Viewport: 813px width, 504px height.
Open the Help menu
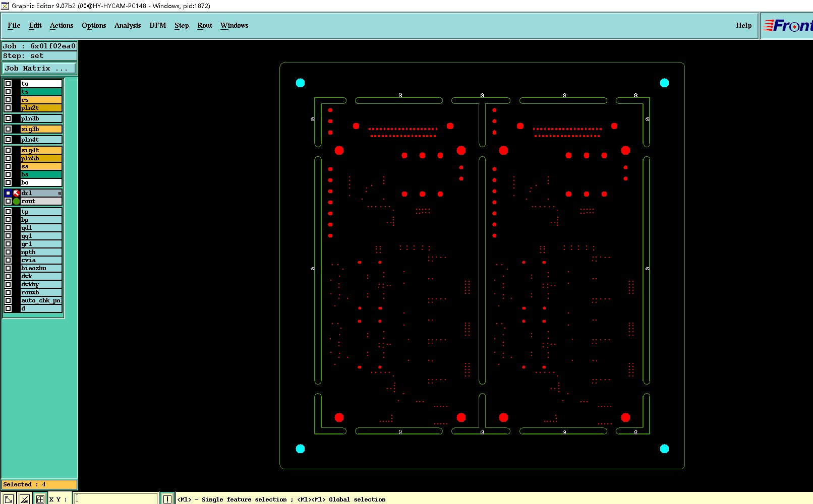pyautogui.click(x=744, y=25)
